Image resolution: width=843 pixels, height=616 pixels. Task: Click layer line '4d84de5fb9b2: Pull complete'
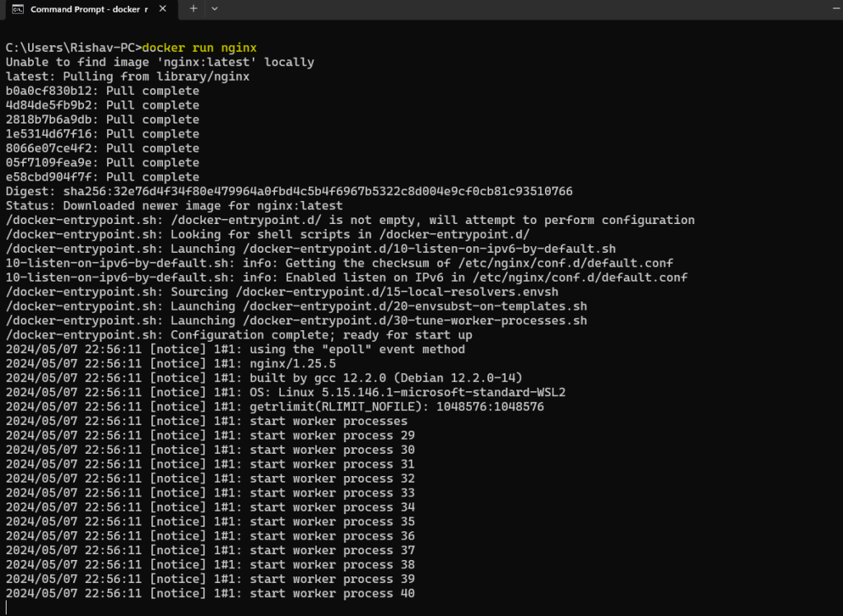[102, 105]
